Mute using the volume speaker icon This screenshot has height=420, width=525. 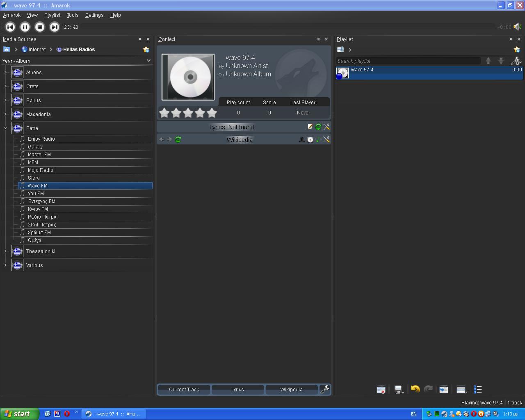click(x=518, y=27)
